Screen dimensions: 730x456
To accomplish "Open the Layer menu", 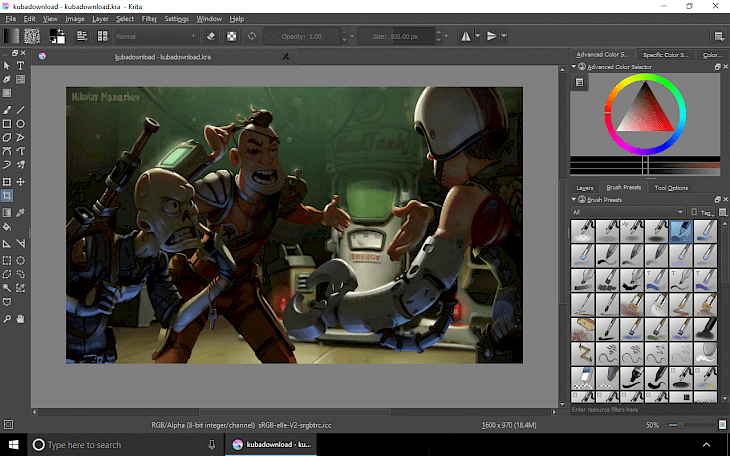I will point(100,19).
